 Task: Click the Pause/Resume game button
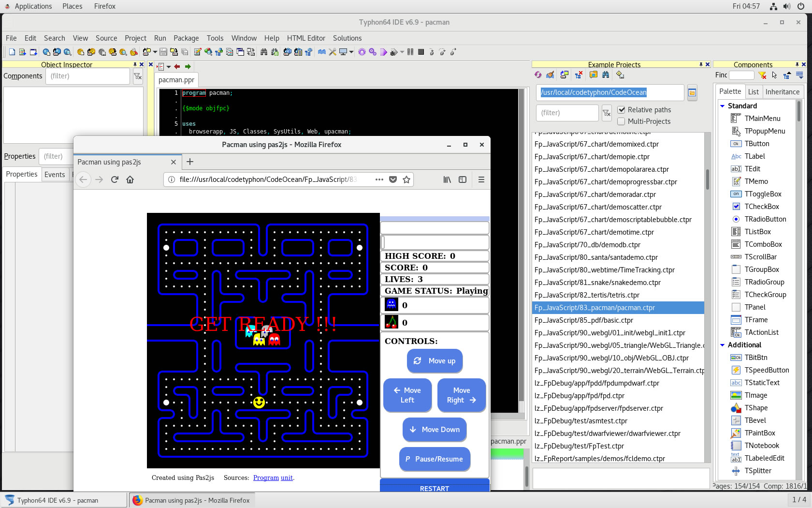click(435, 459)
